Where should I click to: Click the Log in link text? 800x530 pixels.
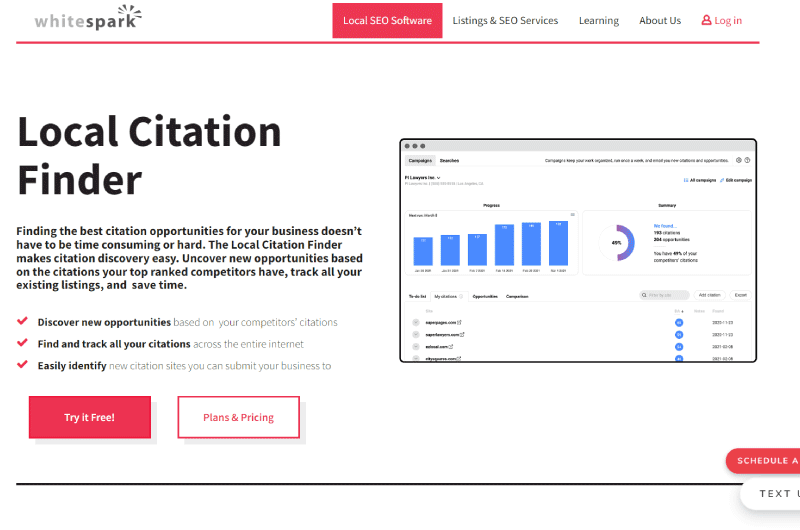coord(728,20)
